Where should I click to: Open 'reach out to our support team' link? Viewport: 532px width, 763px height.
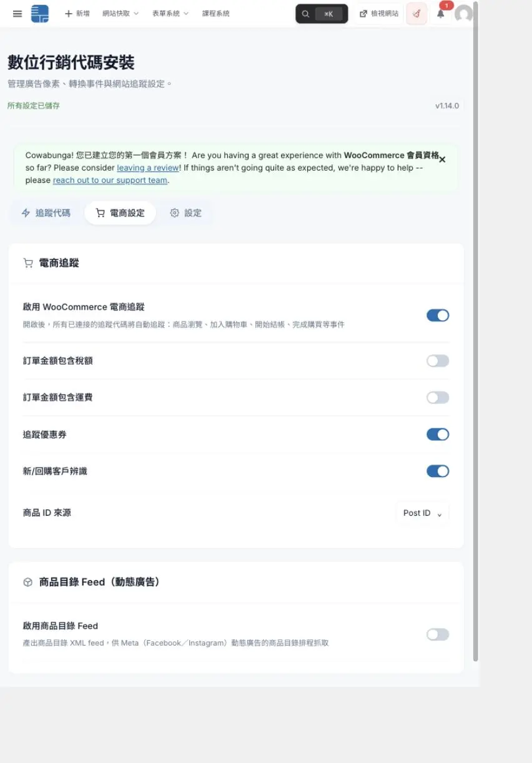pos(110,180)
